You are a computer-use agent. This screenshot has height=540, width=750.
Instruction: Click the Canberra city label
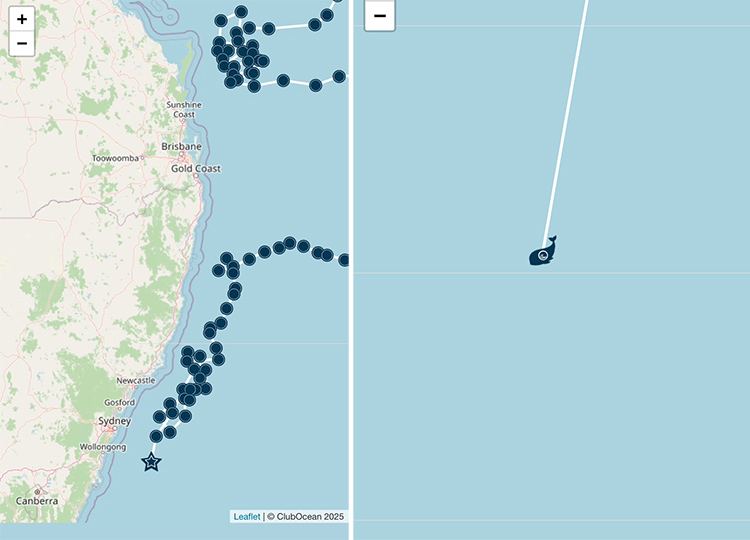(36, 500)
